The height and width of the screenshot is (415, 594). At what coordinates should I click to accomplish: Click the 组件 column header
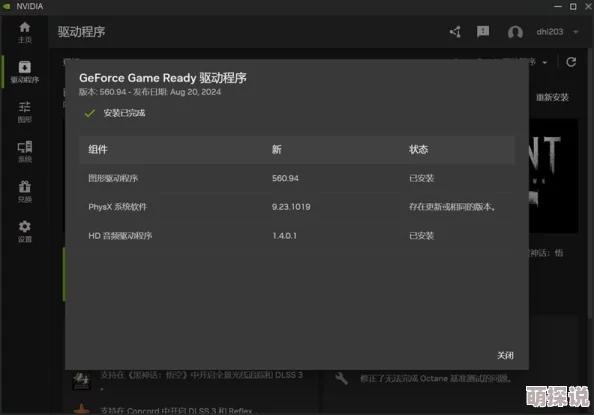click(98, 149)
